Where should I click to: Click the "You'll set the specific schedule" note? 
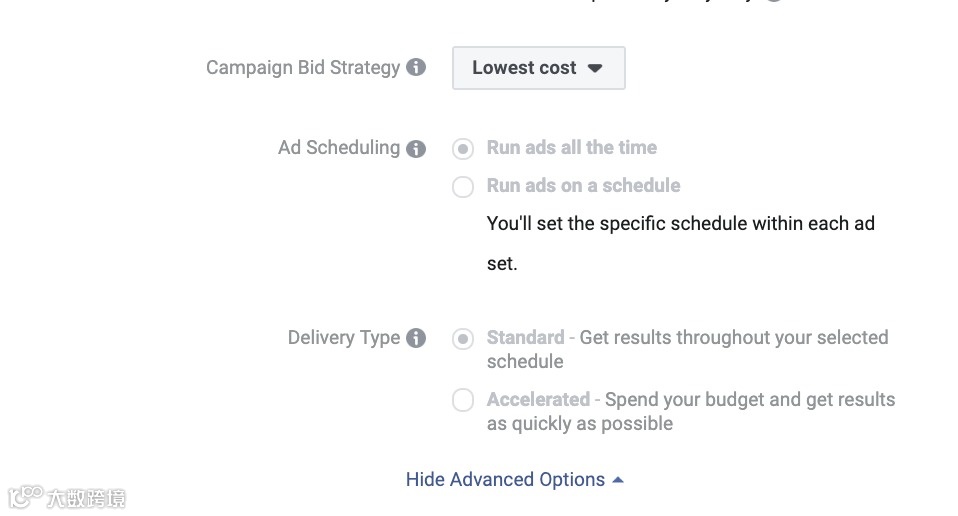680,224
